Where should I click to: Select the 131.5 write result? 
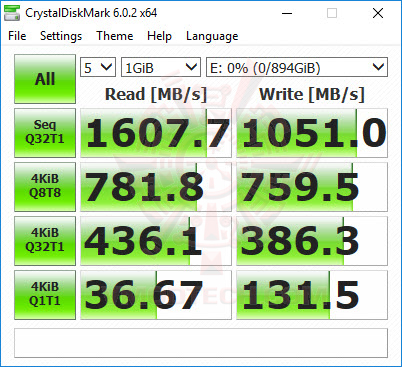coord(312,295)
